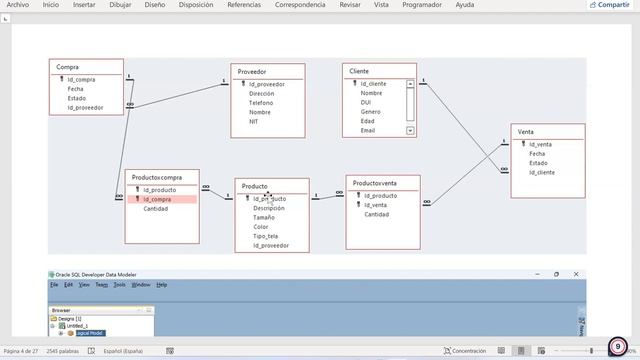Switch to the Inicio ribbon tab
Screen dimensions: 640x360
51,5
